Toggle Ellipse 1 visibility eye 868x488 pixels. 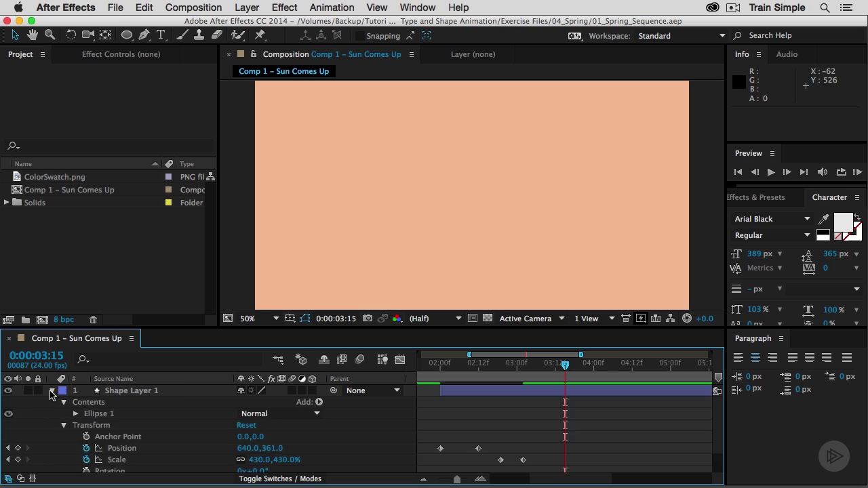point(8,413)
